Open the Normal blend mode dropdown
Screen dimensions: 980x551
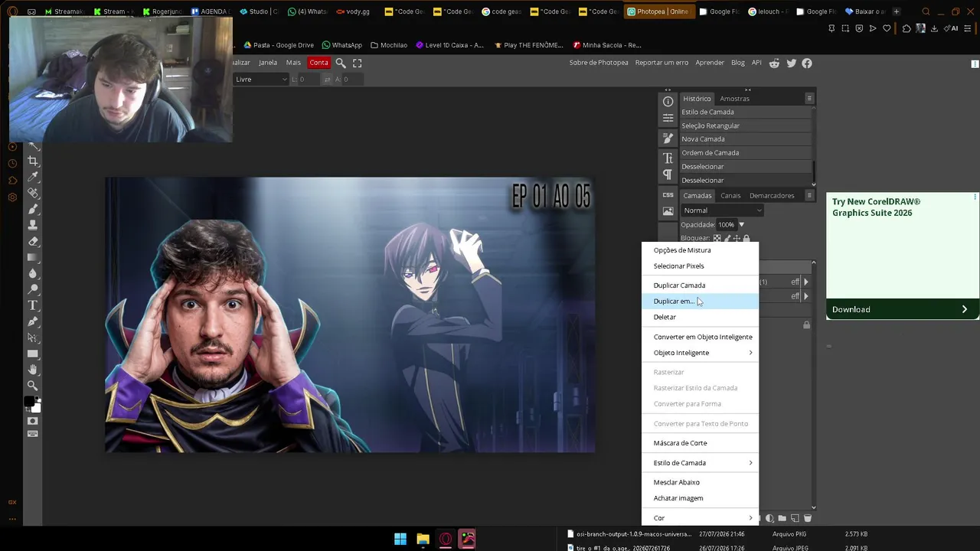coord(723,210)
